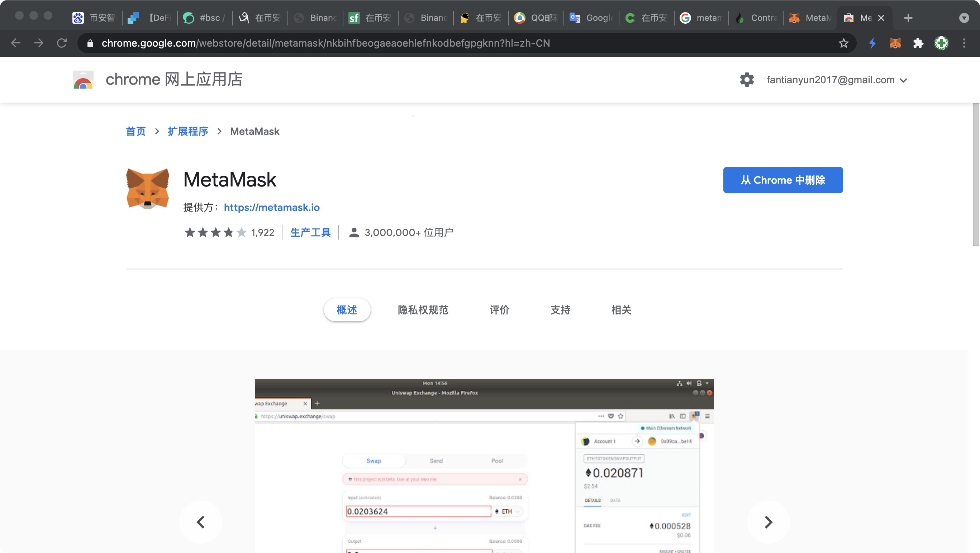Switch to the sf 在币安 browser tab
The height and width of the screenshot is (553, 980).
(371, 18)
